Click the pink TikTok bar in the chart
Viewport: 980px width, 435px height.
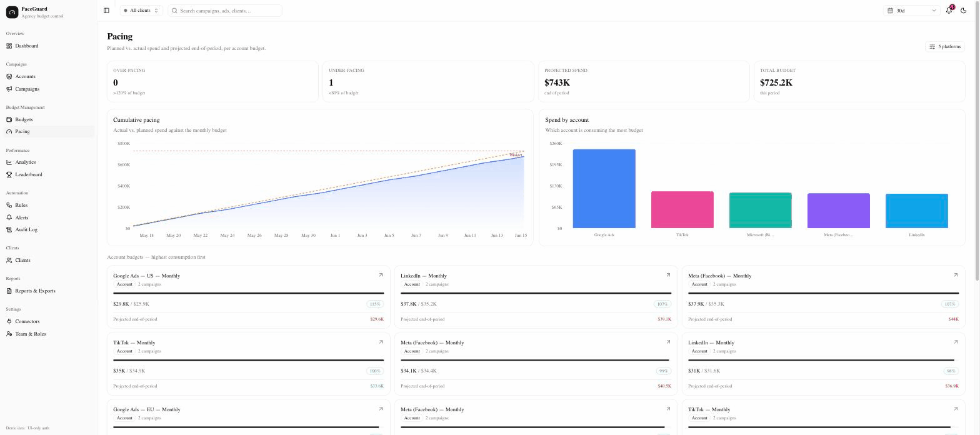(x=682, y=210)
